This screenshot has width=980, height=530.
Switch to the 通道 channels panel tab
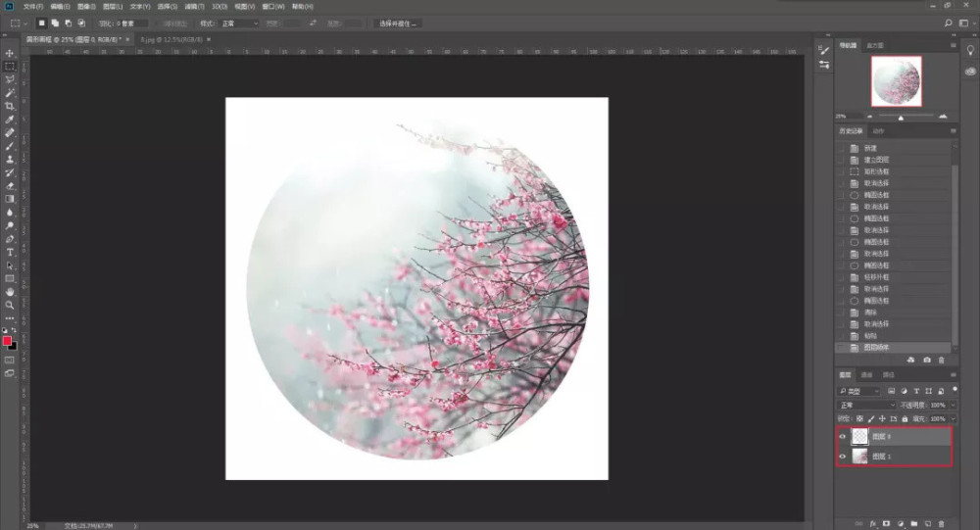pyautogui.click(x=866, y=375)
